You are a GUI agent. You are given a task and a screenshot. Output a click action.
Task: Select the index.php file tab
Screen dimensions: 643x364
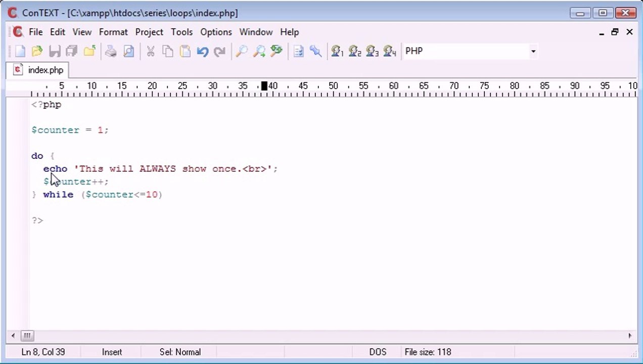click(38, 70)
